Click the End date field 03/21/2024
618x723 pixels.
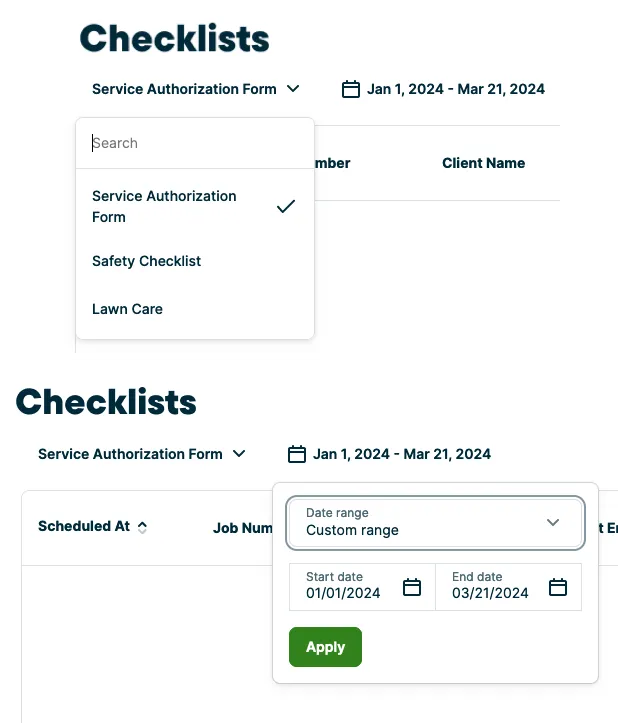508,587
